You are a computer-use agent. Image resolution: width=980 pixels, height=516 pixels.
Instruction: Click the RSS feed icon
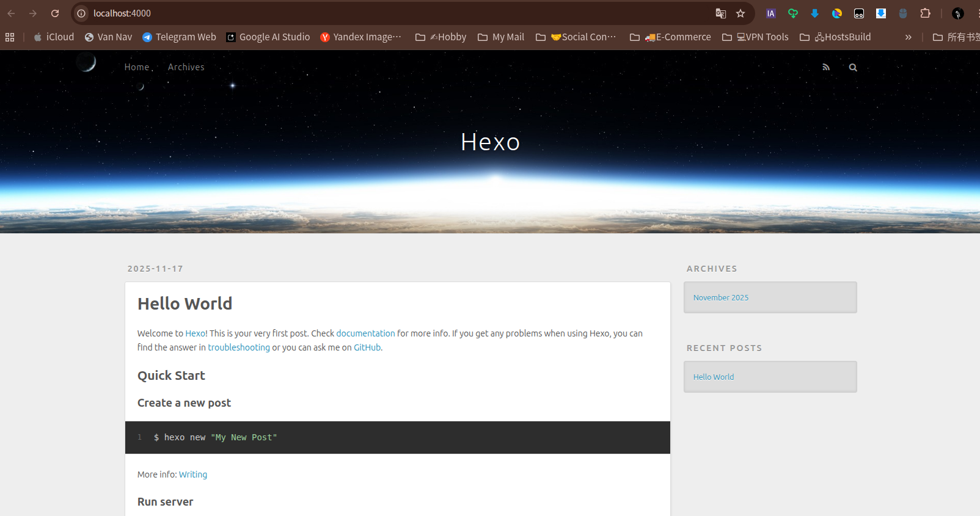pyautogui.click(x=826, y=67)
